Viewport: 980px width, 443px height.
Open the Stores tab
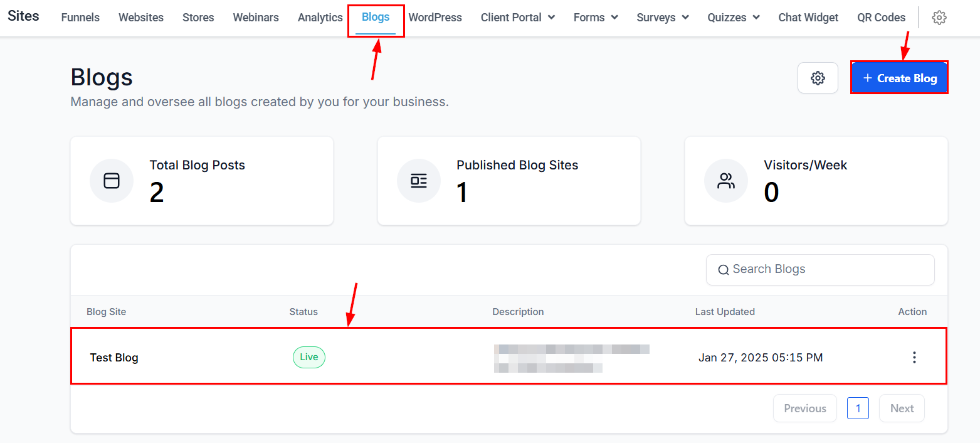click(198, 18)
